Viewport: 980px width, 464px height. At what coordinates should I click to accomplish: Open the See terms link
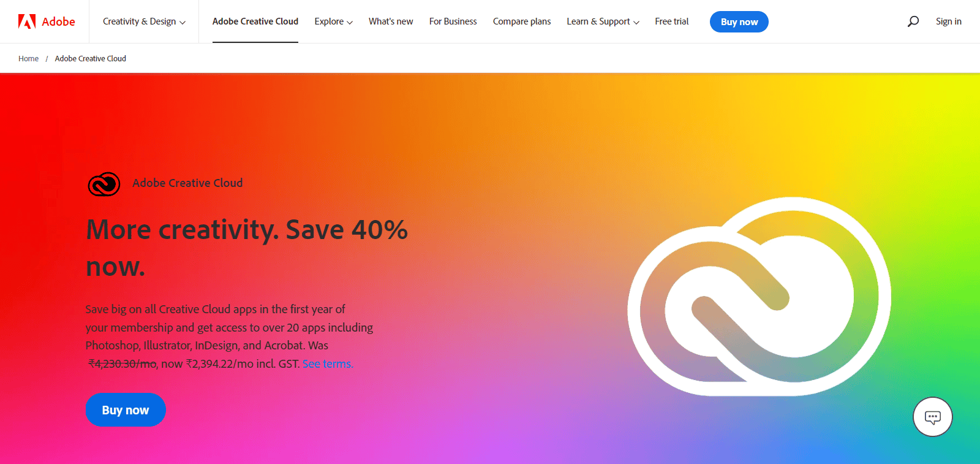pyautogui.click(x=328, y=363)
